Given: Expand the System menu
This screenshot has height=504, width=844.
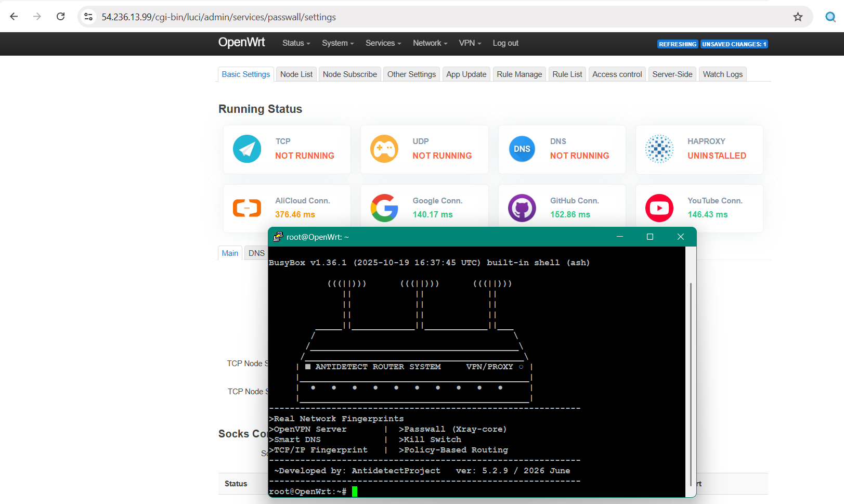Looking at the screenshot, I should point(337,43).
